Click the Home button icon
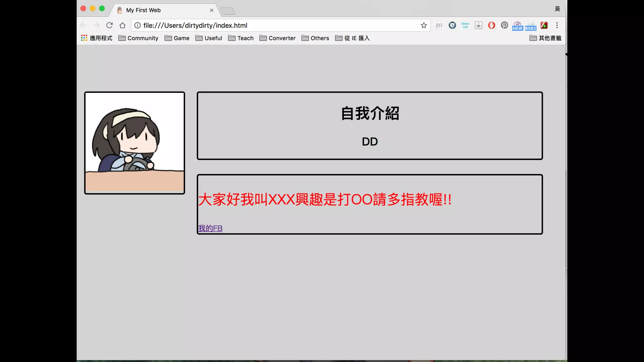Image resolution: width=644 pixels, height=362 pixels. pos(122,25)
